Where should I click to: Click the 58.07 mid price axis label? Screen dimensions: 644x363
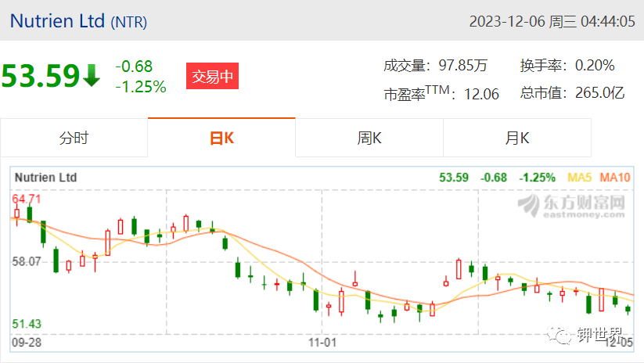pyautogui.click(x=27, y=261)
